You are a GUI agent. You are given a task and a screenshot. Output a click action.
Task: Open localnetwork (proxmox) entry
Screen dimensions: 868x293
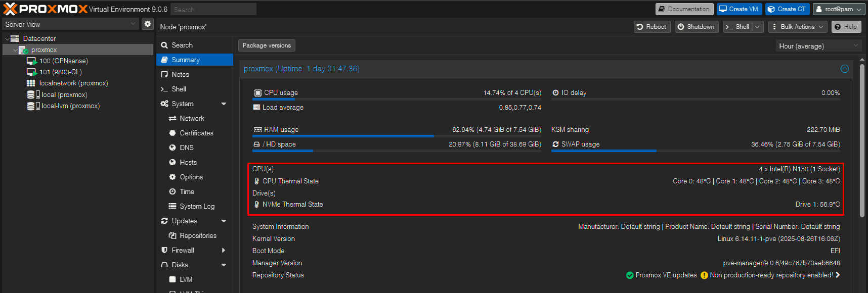73,83
